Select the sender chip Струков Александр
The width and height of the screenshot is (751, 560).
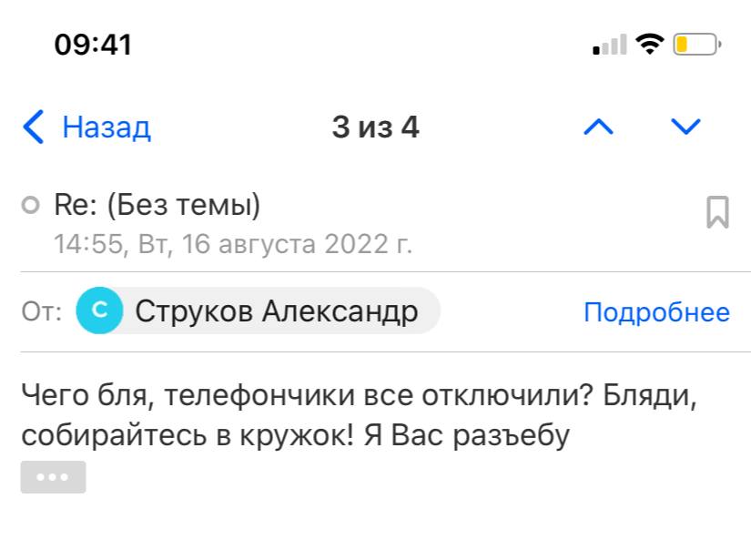pos(276,312)
